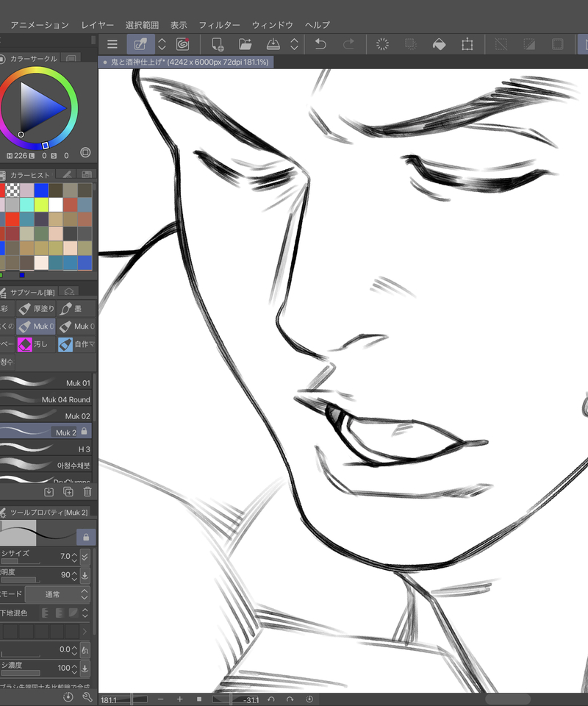Viewport: 588px width, 706px height.
Task: Open the 選択範囲 menu
Action: (x=142, y=25)
